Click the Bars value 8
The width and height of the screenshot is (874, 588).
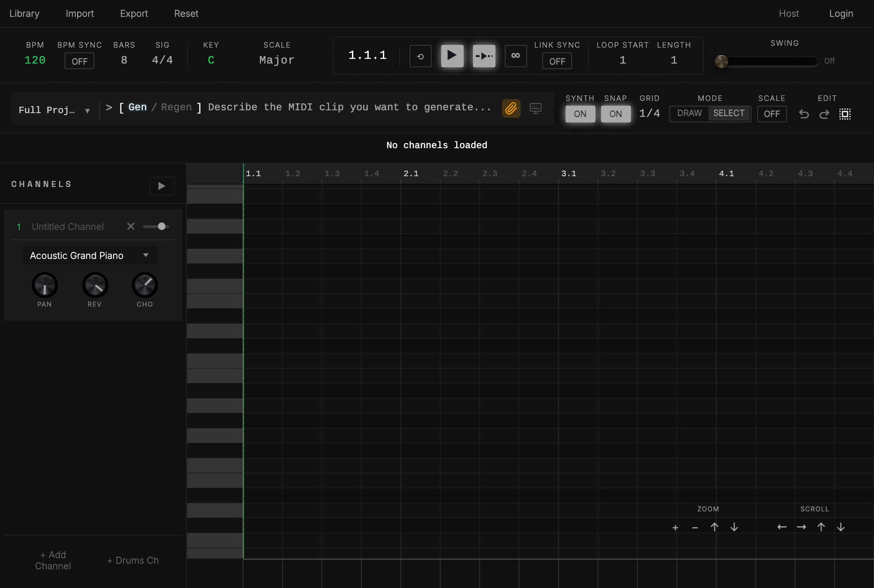124,60
